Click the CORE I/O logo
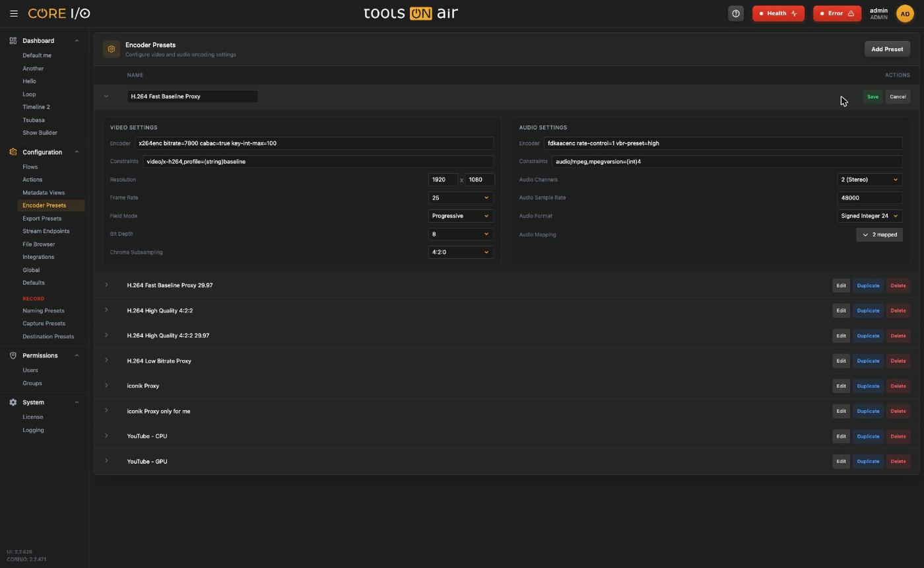The height and width of the screenshot is (568, 924). coord(59,13)
